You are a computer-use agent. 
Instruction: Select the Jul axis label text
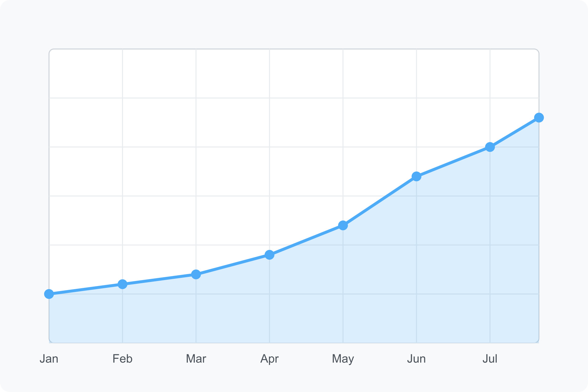coord(490,359)
